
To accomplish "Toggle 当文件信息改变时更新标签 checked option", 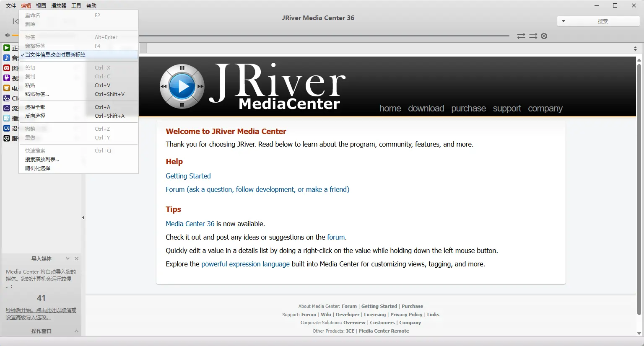I will pos(78,55).
